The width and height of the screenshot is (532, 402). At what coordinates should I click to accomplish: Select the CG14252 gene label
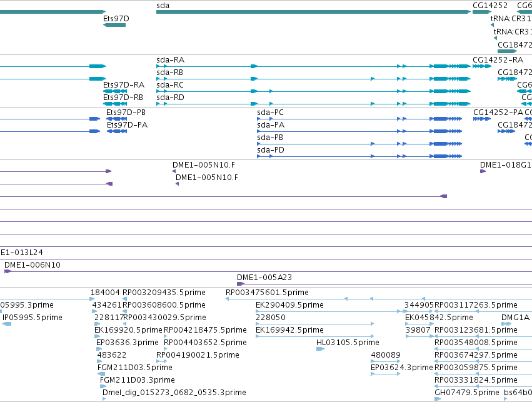coord(490,6)
